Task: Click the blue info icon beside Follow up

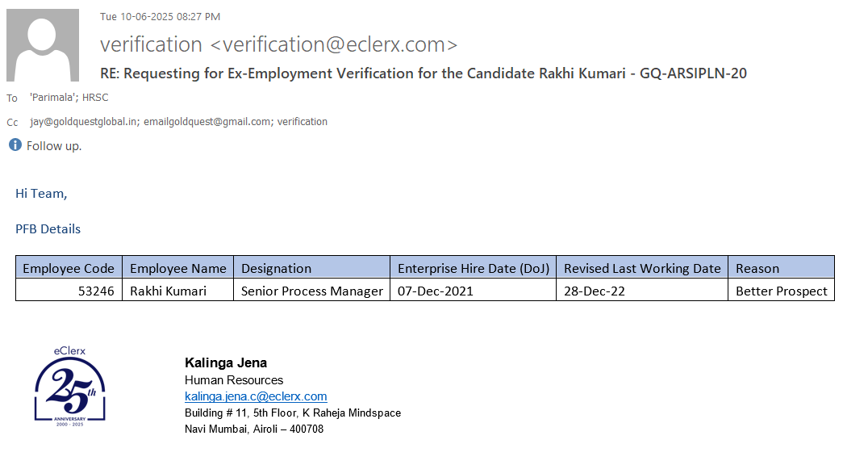Action: tap(15, 145)
